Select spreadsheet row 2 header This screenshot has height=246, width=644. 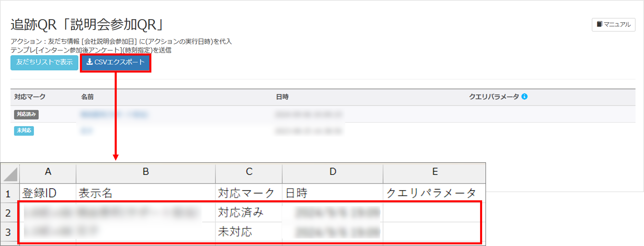[8, 213]
